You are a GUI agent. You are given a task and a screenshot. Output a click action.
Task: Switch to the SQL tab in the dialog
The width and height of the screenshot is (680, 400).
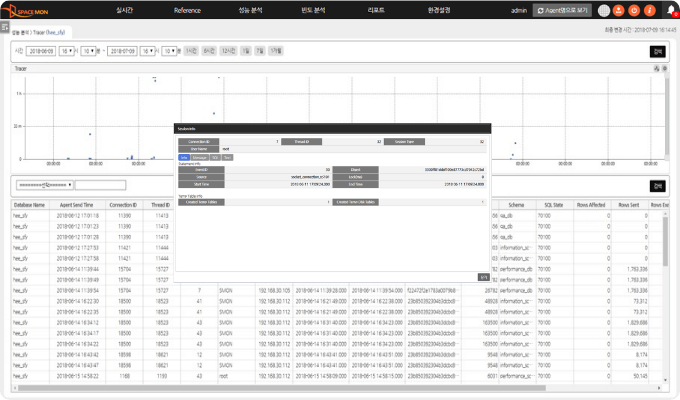tap(215, 157)
